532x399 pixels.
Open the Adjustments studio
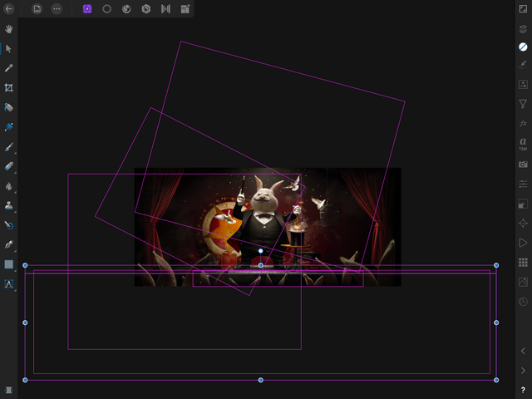click(x=523, y=84)
